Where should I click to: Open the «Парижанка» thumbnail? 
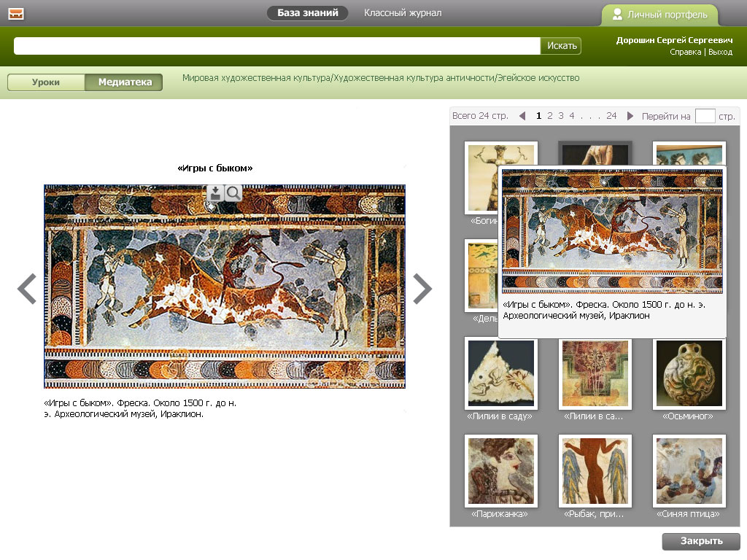[x=501, y=471]
